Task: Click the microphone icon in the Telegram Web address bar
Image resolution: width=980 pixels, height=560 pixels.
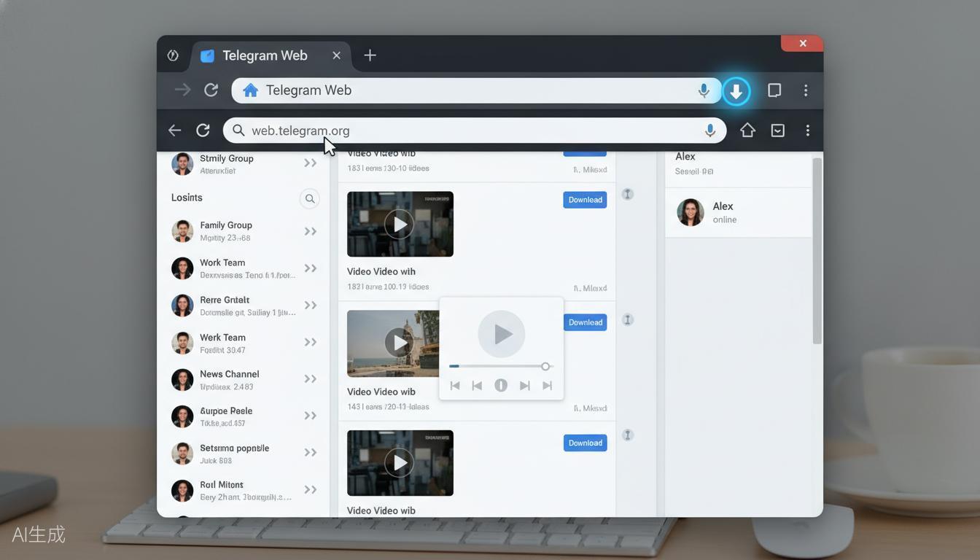Action: point(704,90)
